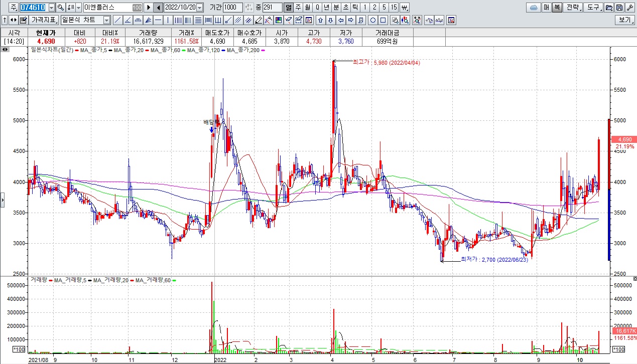637x364 pixels.
Task: Select the vertical line tool
Action: 168,20
